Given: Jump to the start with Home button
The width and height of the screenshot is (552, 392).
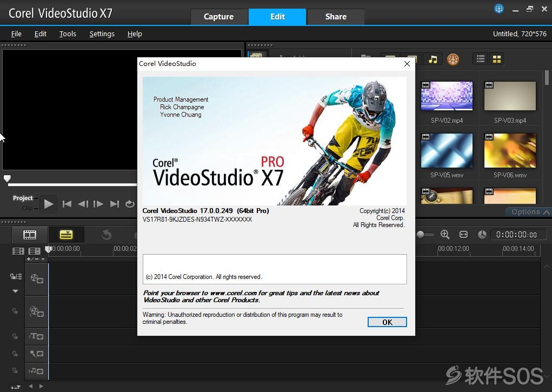Looking at the screenshot, I should tap(67, 204).
